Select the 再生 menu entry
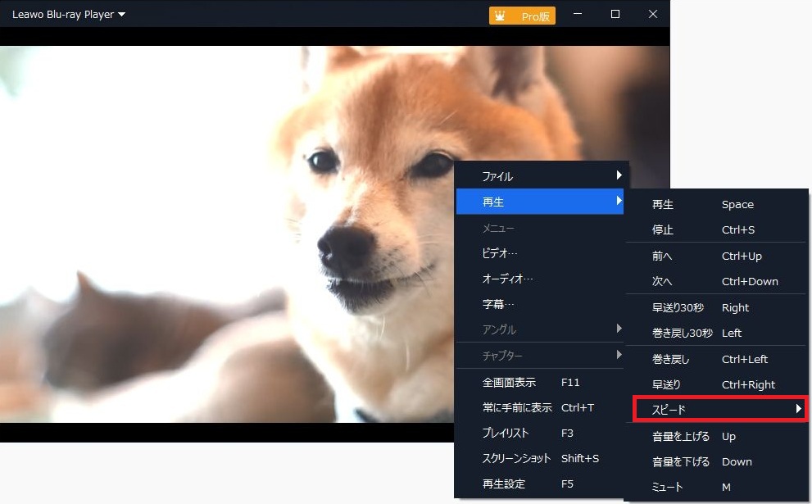The height and width of the screenshot is (504, 812). coord(541,202)
